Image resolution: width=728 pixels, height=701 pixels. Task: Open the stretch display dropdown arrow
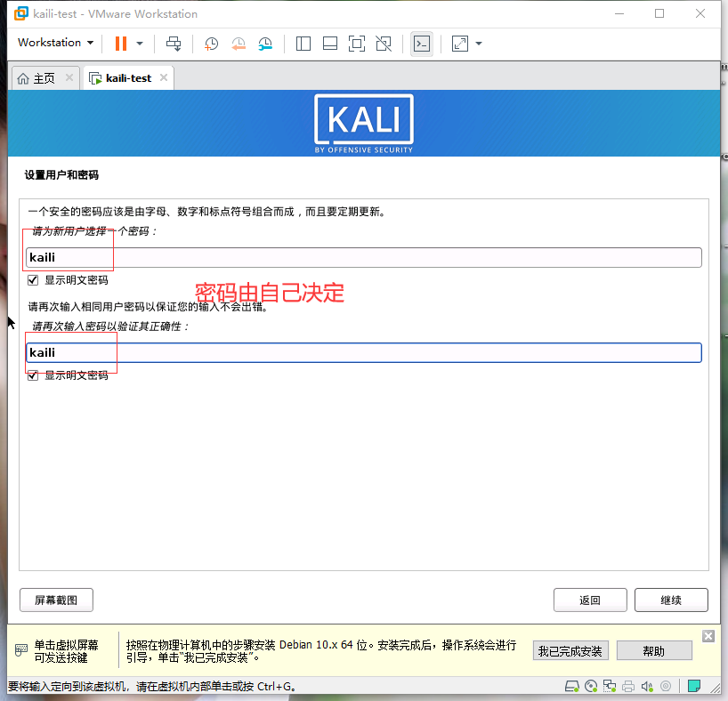[x=479, y=44]
